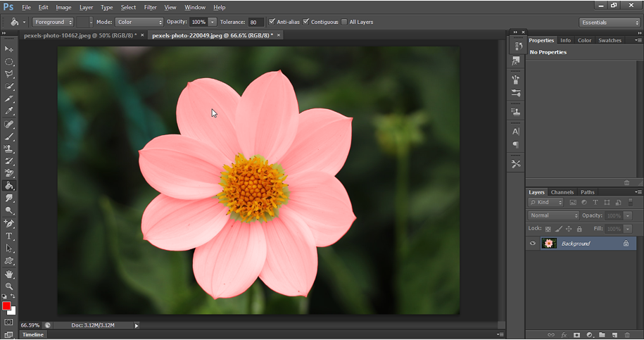The width and height of the screenshot is (644, 340).
Task: Select the Zoom tool in toolbar
Action: point(9,287)
